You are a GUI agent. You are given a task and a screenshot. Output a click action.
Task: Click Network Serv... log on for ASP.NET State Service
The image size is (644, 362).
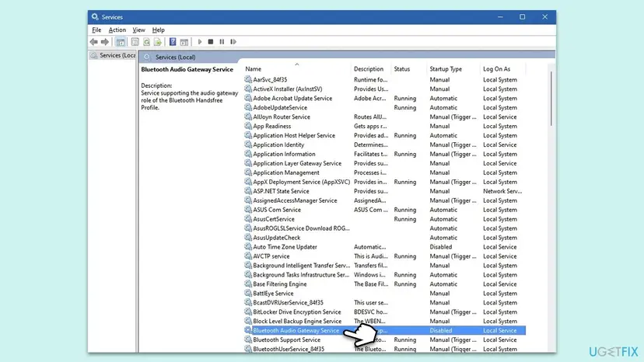pos(502,191)
